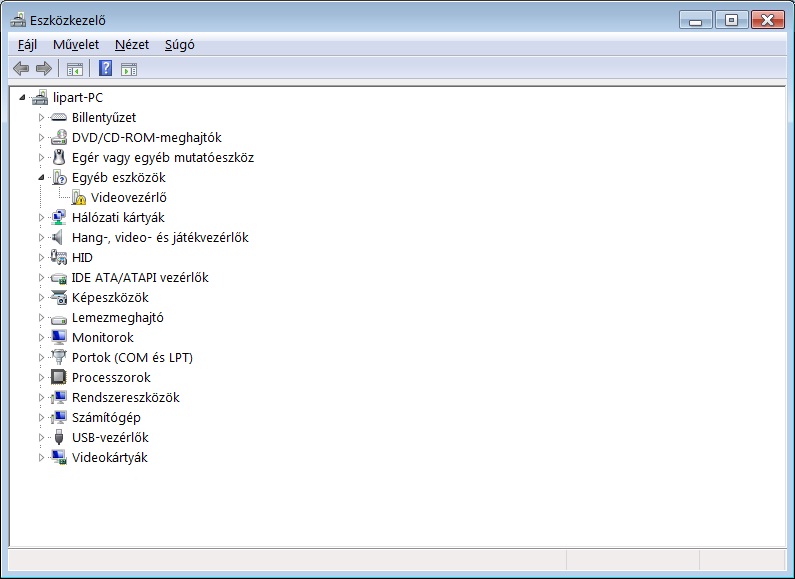Screen dimensions: 795x579
Task: Click the disk drive icon beside Lemezmeghajtó
Action: click(59, 319)
